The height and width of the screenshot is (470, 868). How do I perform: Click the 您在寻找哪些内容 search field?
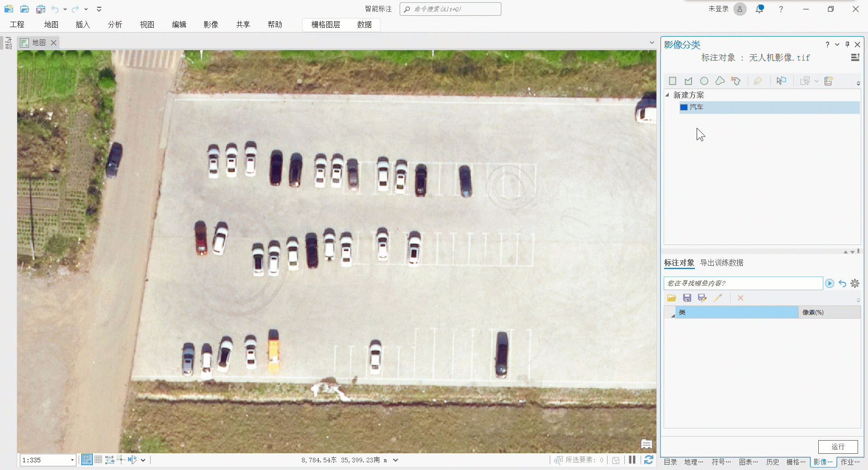(x=743, y=283)
